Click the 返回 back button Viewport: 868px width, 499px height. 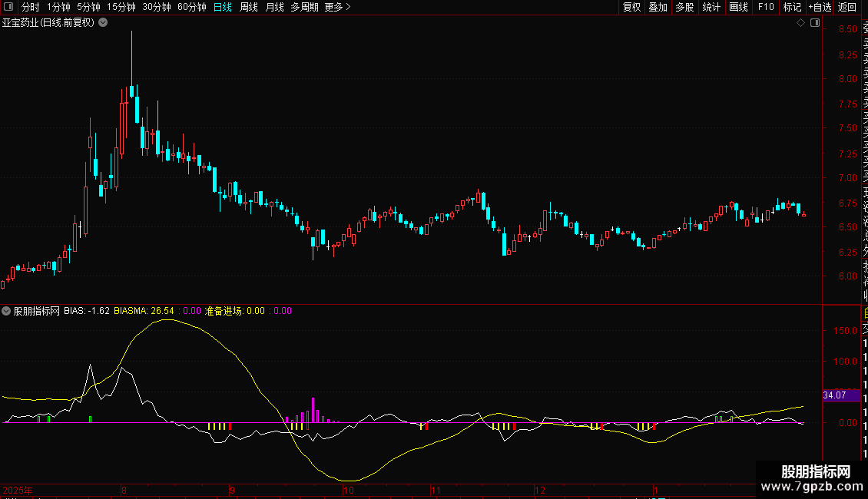847,7
